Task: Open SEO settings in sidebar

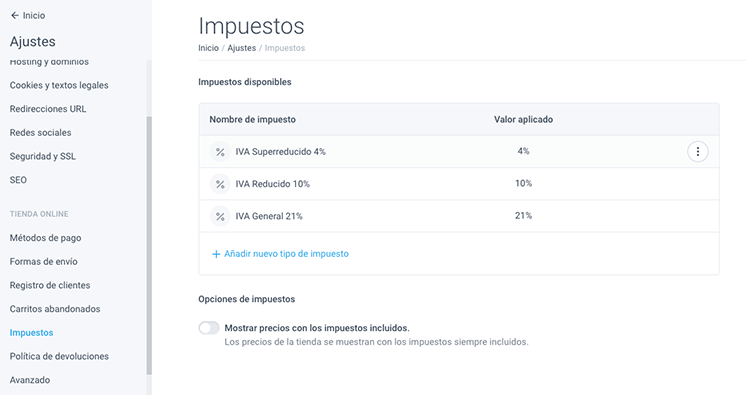Action: (x=18, y=180)
